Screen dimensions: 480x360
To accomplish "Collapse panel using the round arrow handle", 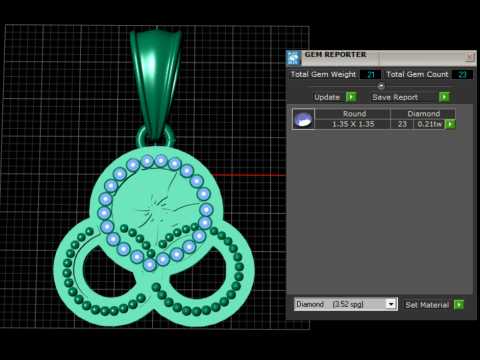I will coord(381,86).
